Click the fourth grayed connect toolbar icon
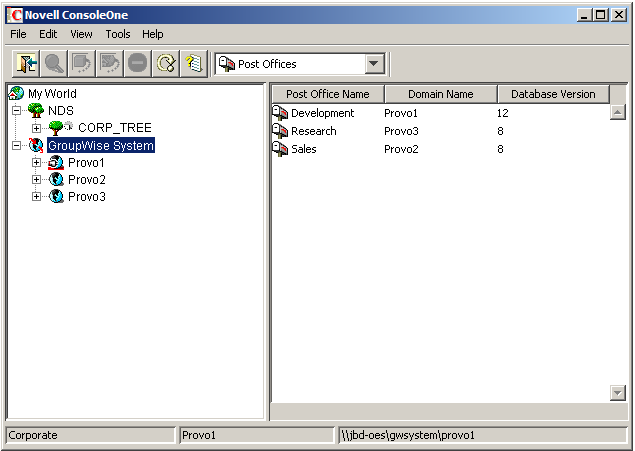Image resolution: width=635 pixels, height=451 pixels. [110, 64]
